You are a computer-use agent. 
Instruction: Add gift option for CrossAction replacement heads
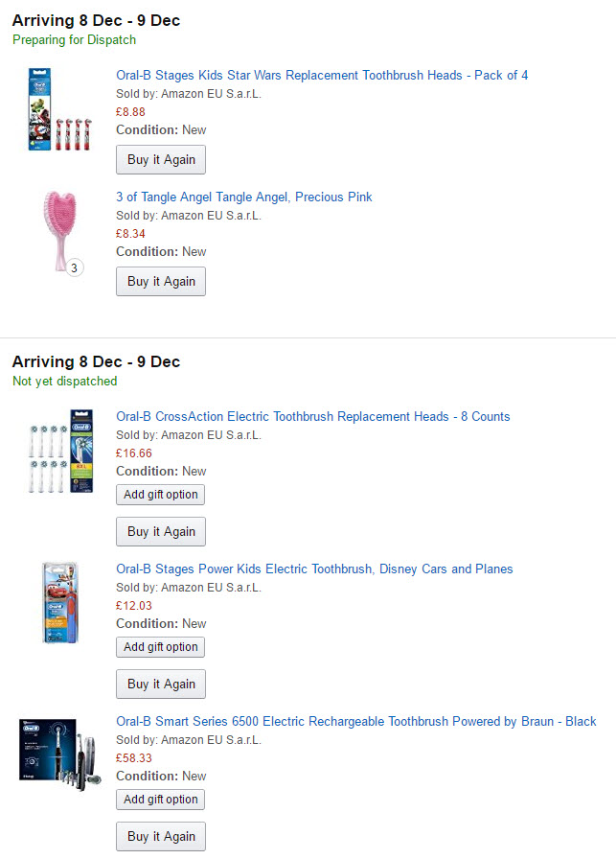point(160,494)
